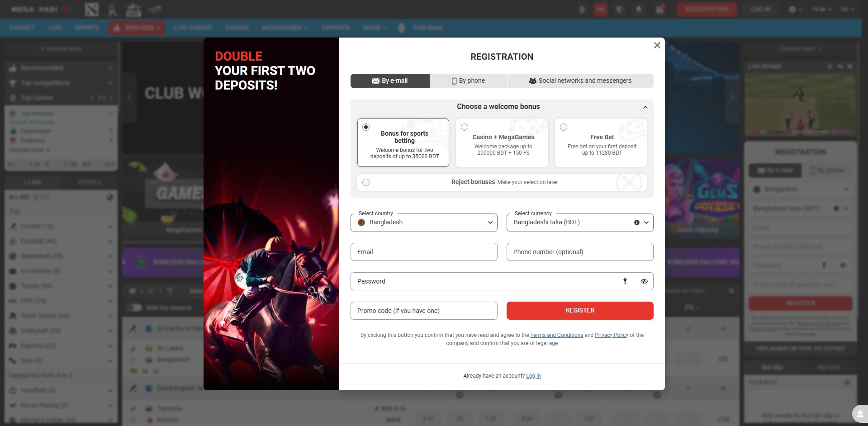Close the registration dialog with the X
The width and height of the screenshot is (868, 426).
657,45
